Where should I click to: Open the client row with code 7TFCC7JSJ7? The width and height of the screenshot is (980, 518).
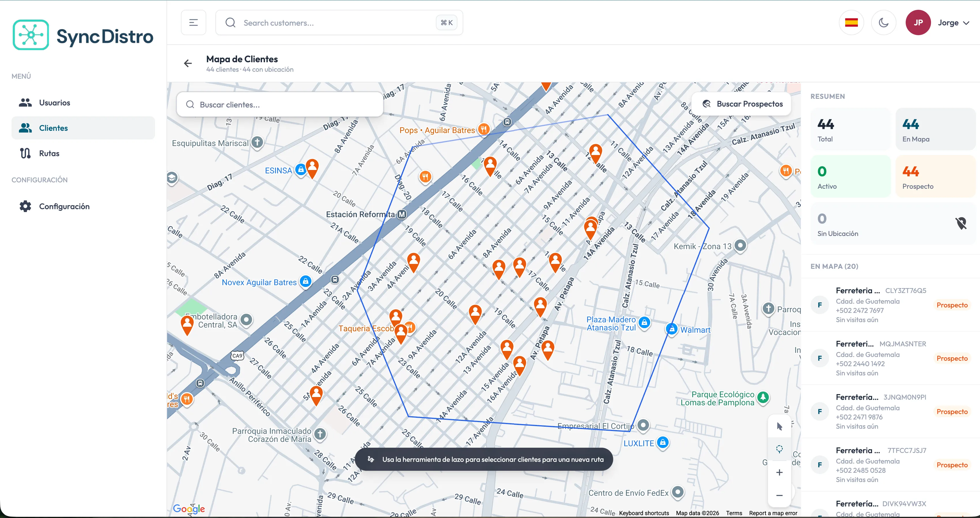(890, 465)
